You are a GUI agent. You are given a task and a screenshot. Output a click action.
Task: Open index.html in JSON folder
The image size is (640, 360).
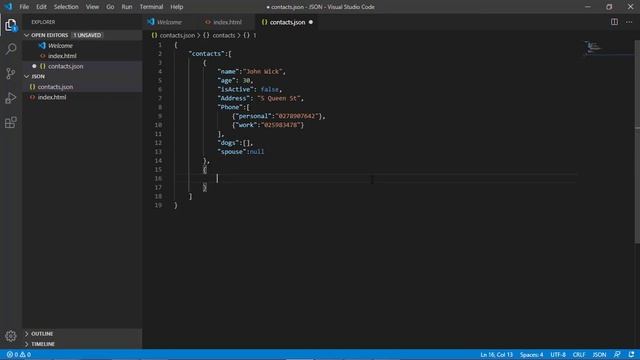pos(82,97)
